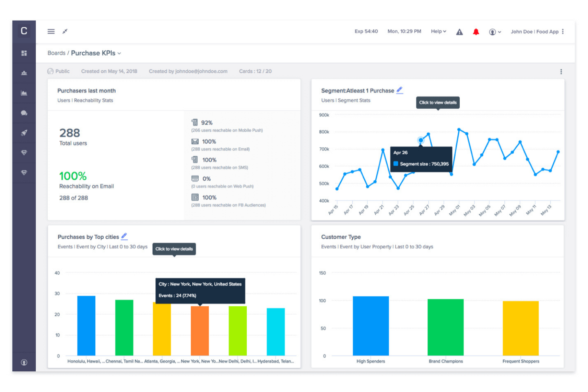Navigate to Boards via breadcrumb link
588x392 pixels.
56,53
